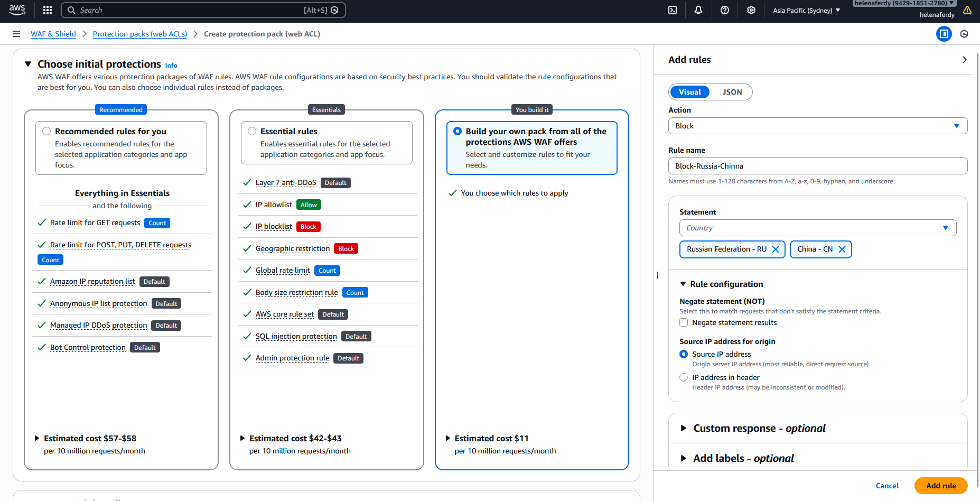Choose IP address in header option
The height and width of the screenshot is (501, 980).
(x=684, y=377)
